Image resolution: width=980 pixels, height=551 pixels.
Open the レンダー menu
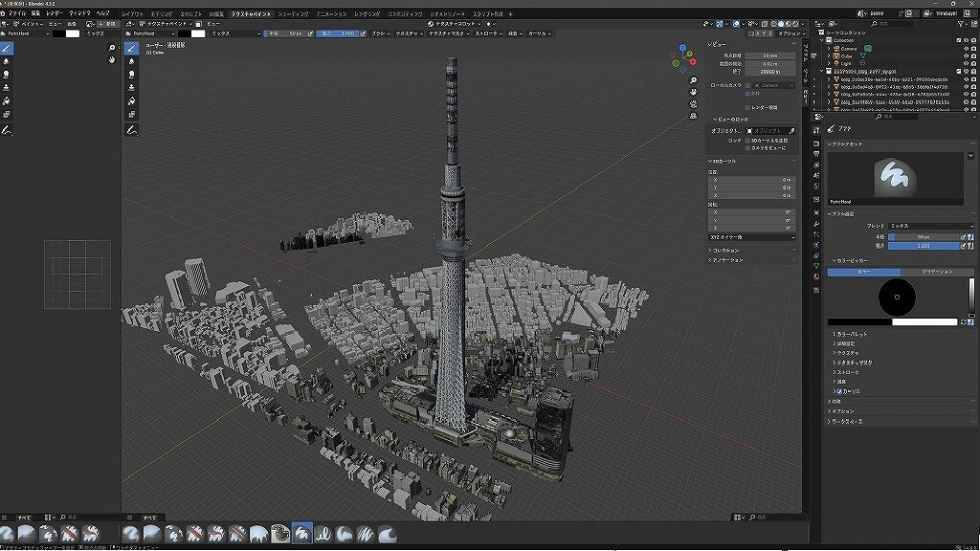pyautogui.click(x=55, y=13)
